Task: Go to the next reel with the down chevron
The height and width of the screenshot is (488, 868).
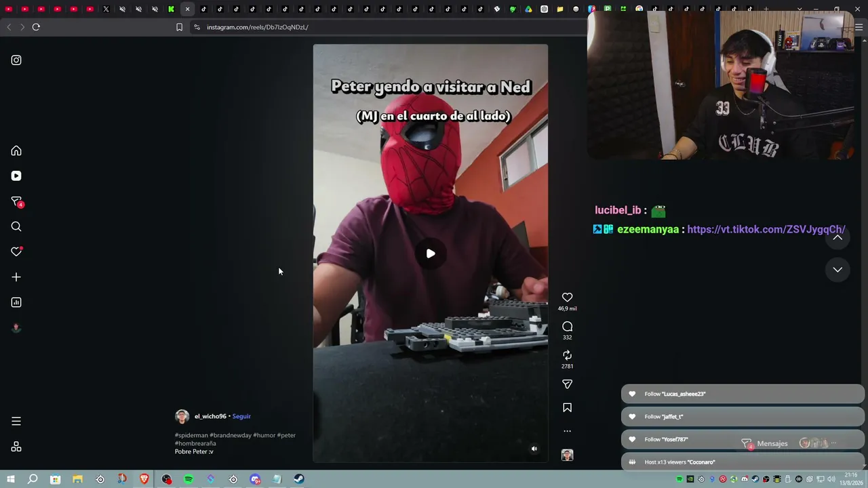Action: click(837, 270)
